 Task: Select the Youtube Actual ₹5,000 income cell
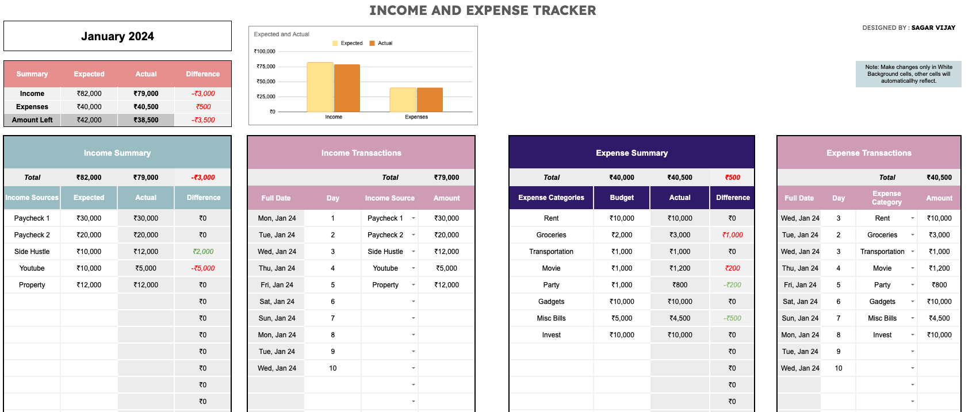click(x=146, y=268)
